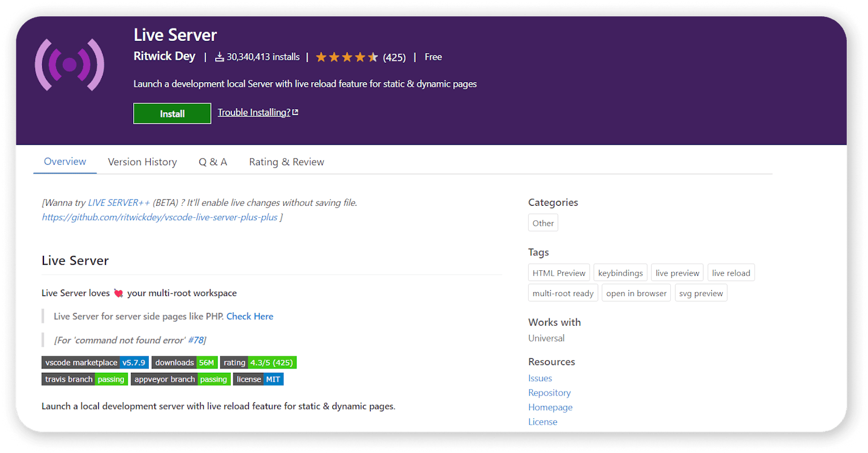
Task: Click the vscode marketplace v5.7.9 badge
Action: [x=95, y=363]
